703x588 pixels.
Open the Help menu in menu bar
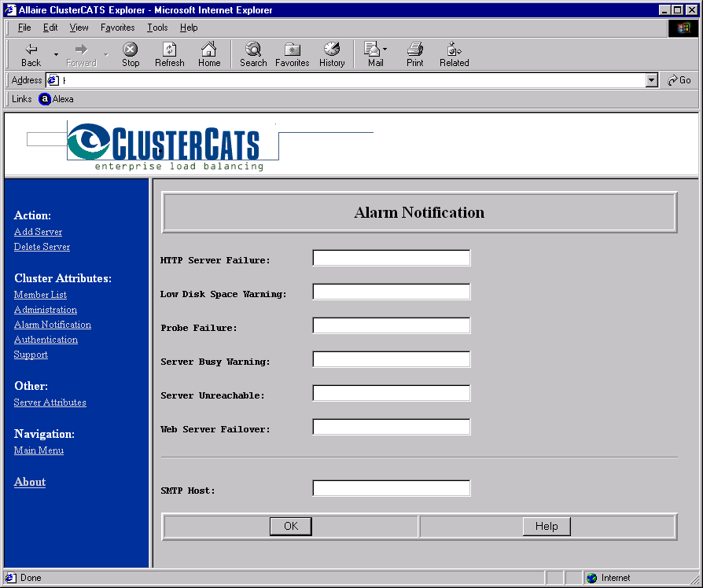[189, 28]
